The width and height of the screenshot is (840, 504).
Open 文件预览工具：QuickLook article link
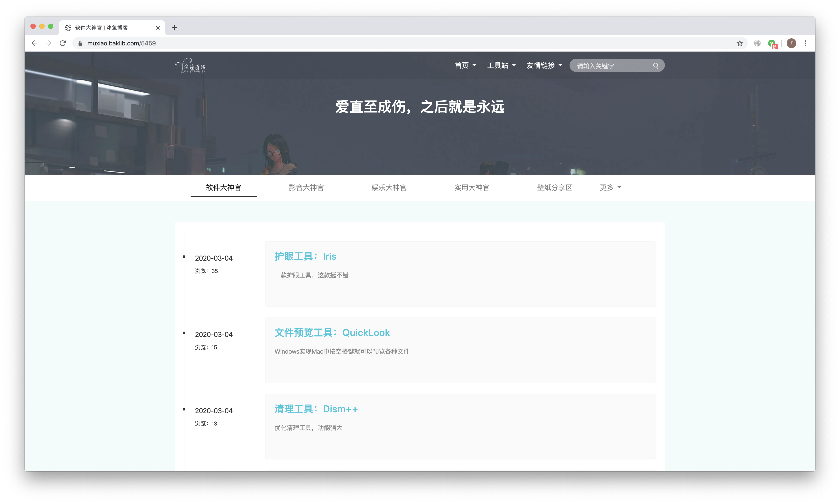[x=332, y=333]
